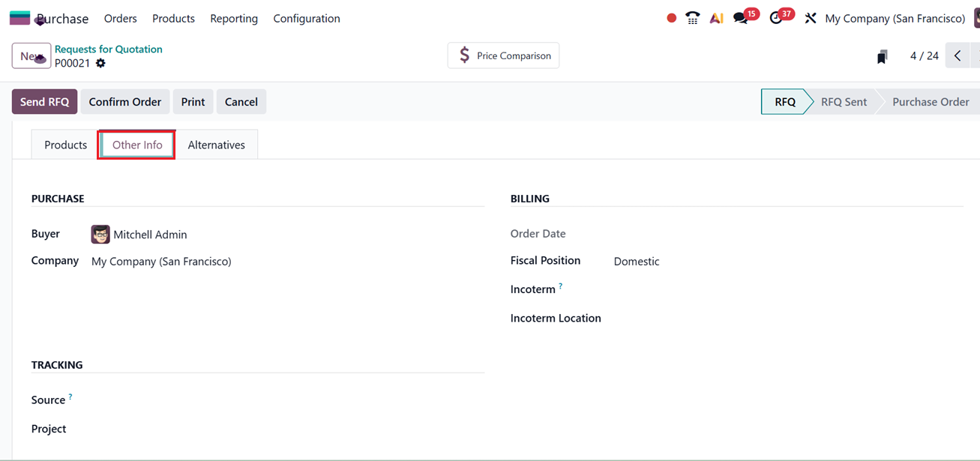Open the Orders menu
The width and height of the screenshot is (980, 461).
pyautogui.click(x=120, y=18)
